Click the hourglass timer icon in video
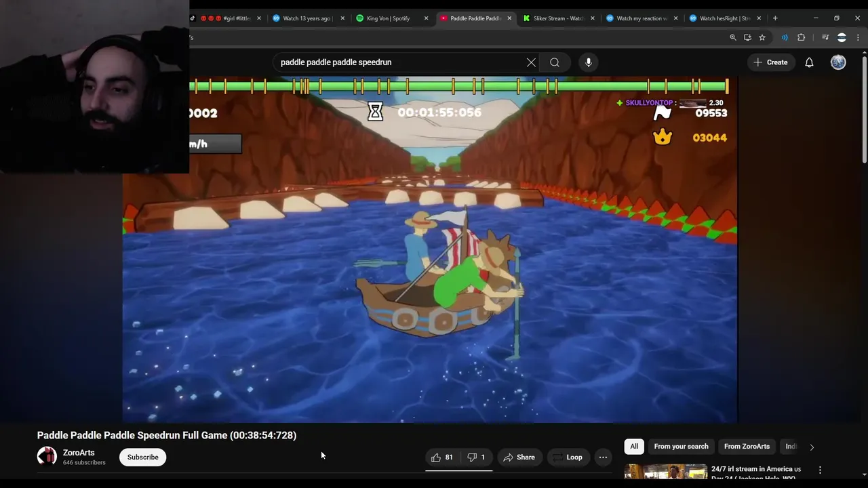Screen dimensions: 868x488 coord(375,112)
